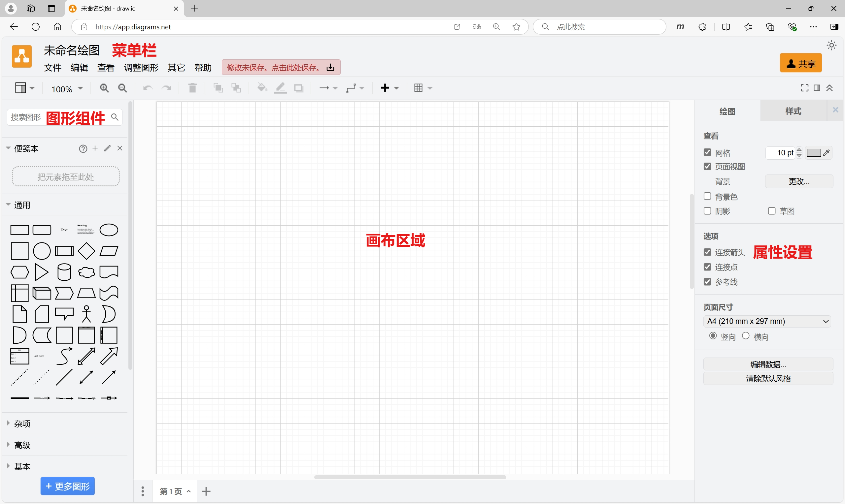Click the grid color swatch
845x504 pixels.
coord(814,153)
